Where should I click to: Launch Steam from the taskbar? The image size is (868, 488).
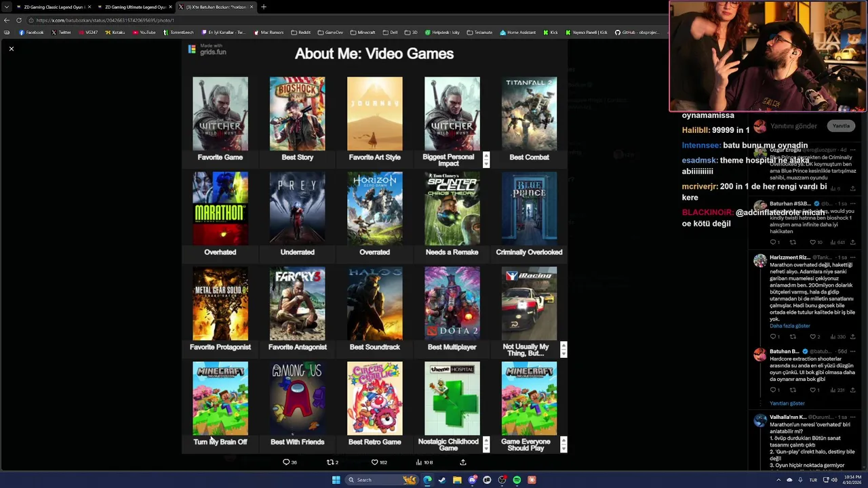(x=442, y=480)
